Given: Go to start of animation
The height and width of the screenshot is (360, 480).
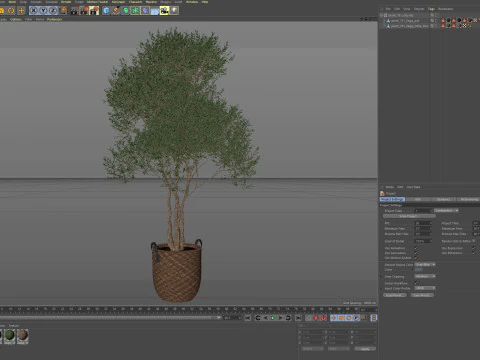Looking at the screenshot, I should click(248, 318).
